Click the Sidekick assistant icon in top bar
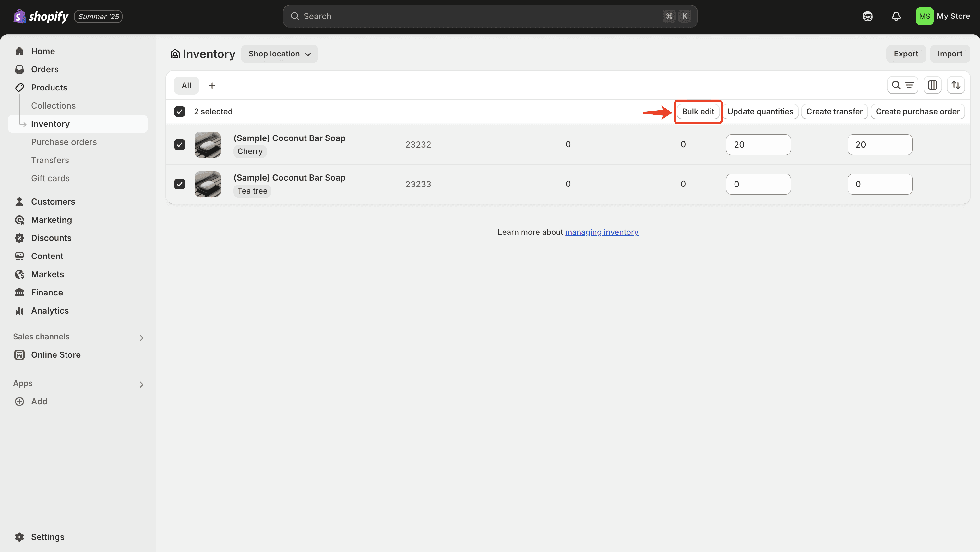 point(868,16)
